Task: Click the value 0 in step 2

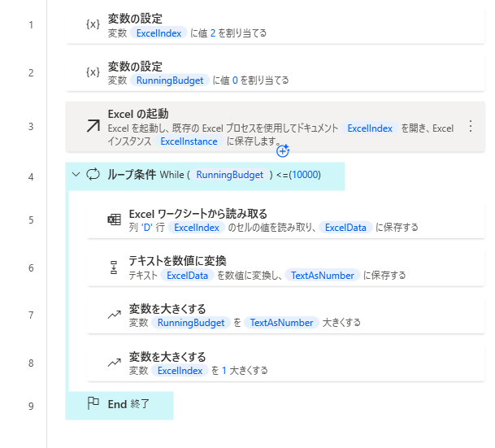Action: tap(235, 80)
